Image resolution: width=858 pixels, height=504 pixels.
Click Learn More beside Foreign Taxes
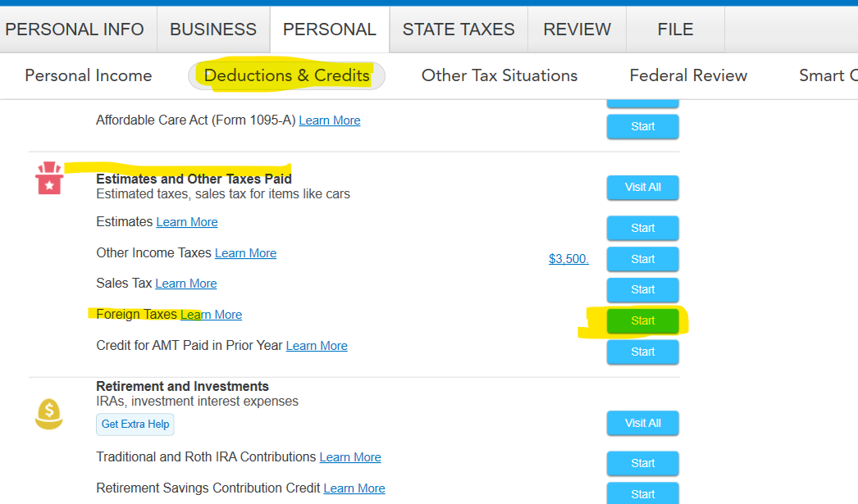tap(212, 315)
